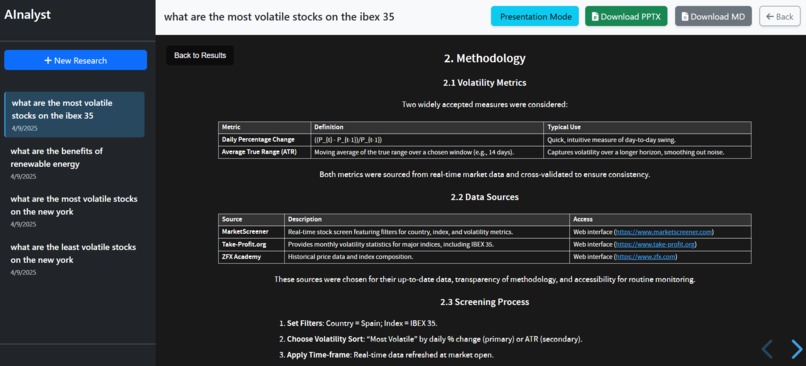The height and width of the screenshot is (366, 806).
Task: Open the take-profit.org link
Action: click(656, 244)
